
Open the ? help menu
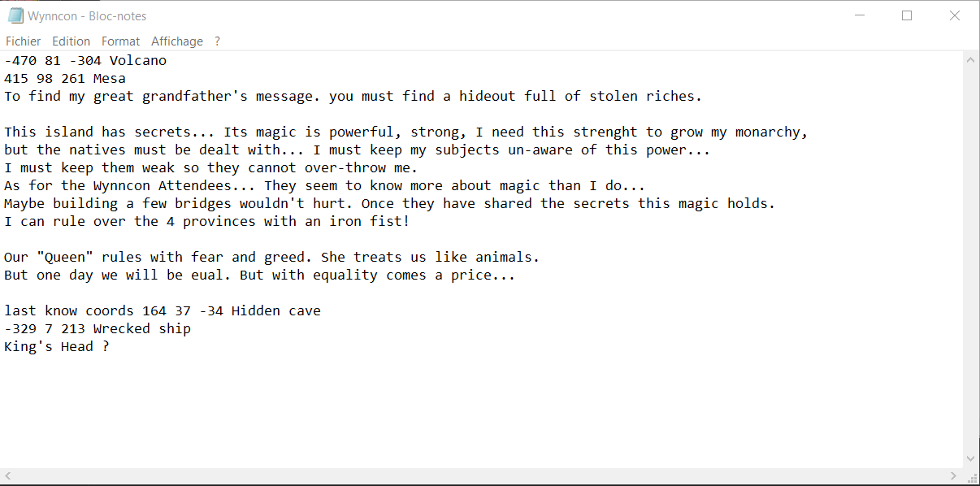point(217,41)
